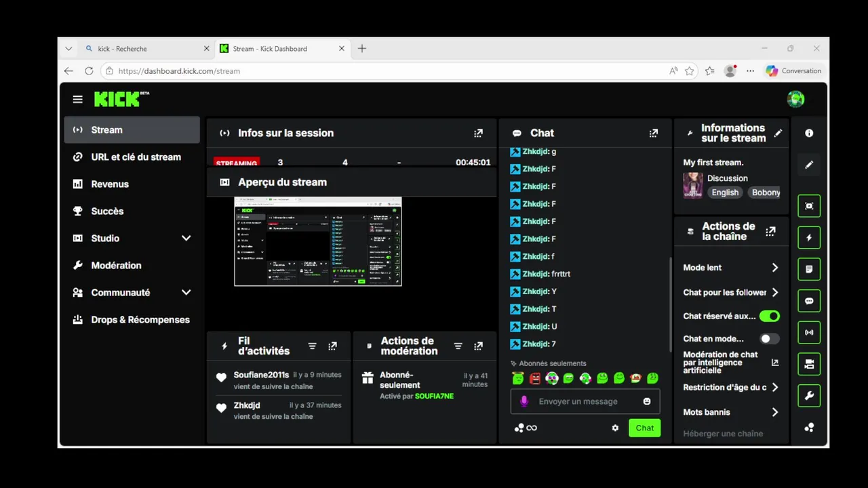The width and height of the screenshot is (868, 488).
Task: Filter the Fil d'activités list
Action: click(312, 346)
